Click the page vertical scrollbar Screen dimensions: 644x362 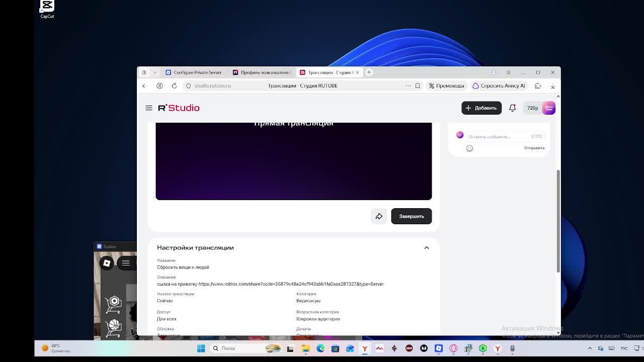tap(558, 221)
